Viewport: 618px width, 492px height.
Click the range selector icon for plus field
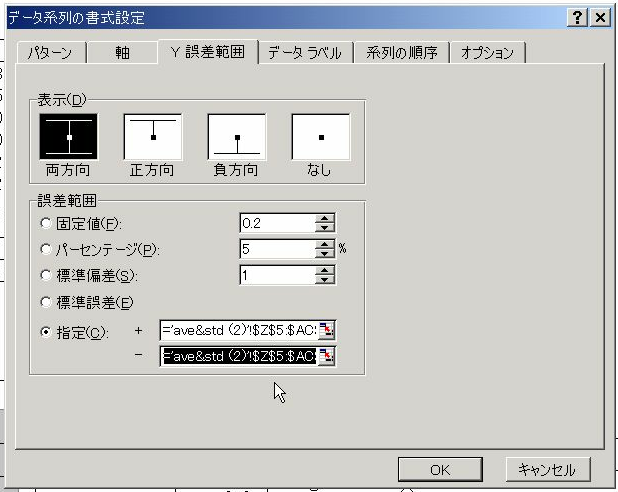point(326,331)
